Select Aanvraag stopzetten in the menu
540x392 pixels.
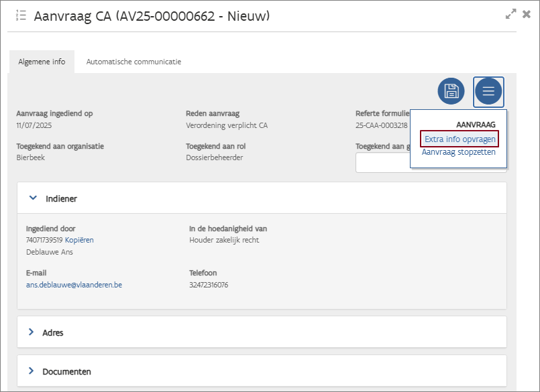click(x=459, y=152)
